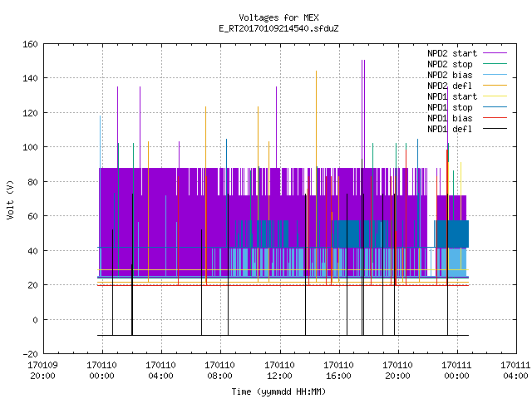The width and height of the screenshot is (532, 399).
Task: Click the 170111 00:00 time tick label
Action: click(456, 371)
